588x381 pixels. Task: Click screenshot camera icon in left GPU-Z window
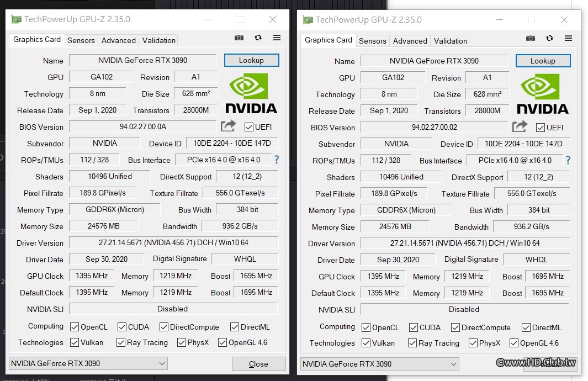[x=239, y=38]
